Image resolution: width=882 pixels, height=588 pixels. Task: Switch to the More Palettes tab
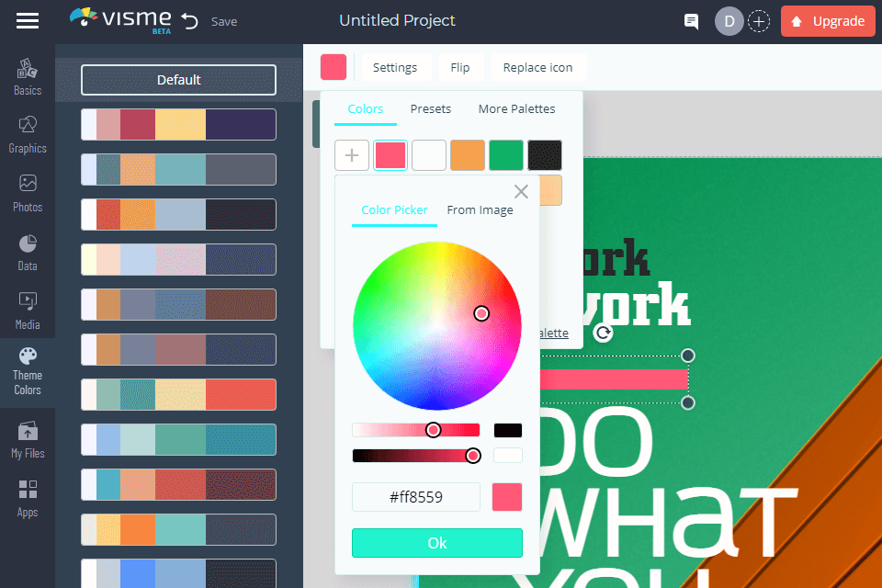pyautogui.click(x=516, y=108)
